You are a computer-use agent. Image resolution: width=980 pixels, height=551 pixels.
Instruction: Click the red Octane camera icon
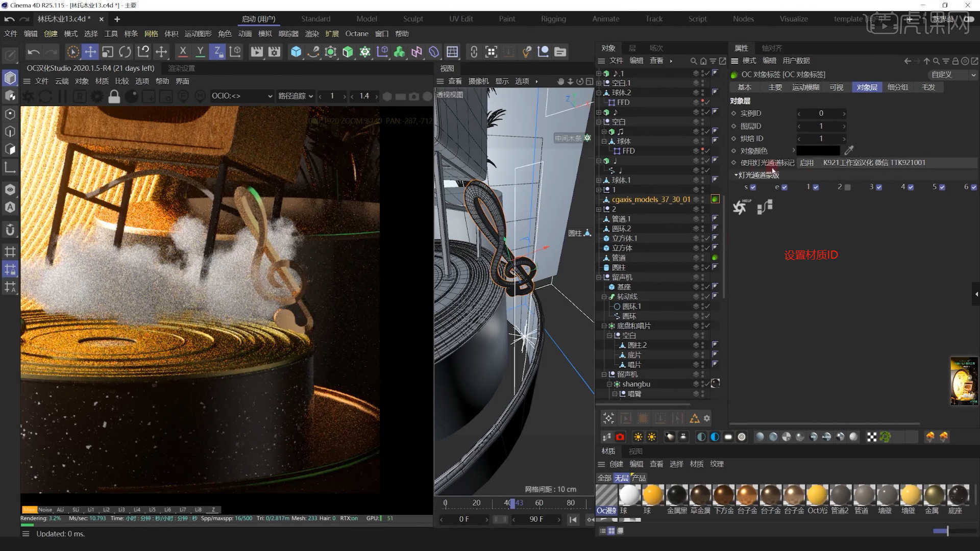click(x=620, y=437)
